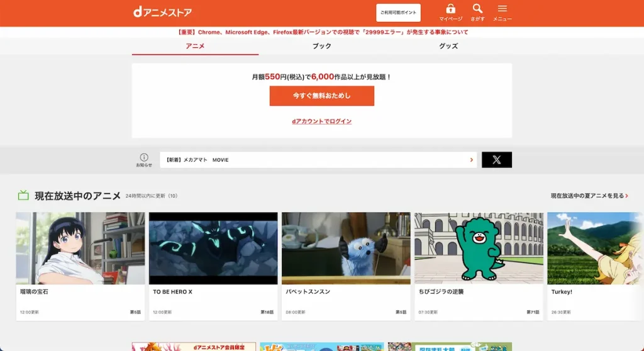Click 第18話 on the TO BE HERO X card
This screenshot has height=351, width=644.
(267, 313)
